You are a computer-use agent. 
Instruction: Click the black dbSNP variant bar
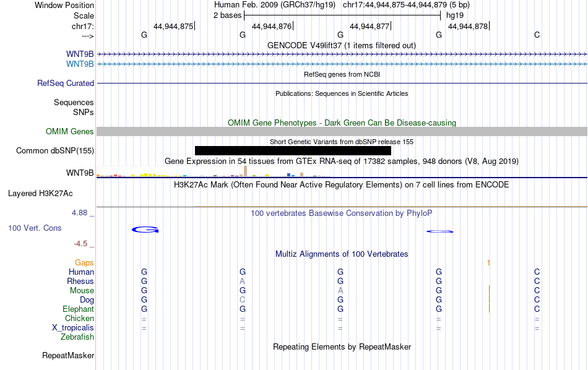tap(293, 151)
